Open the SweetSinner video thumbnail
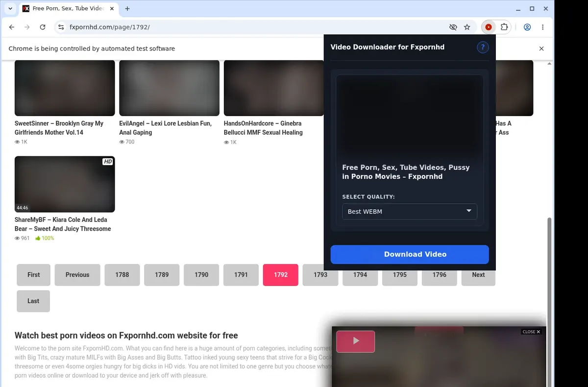588x387 pixels. pyautogui.click(x=65, y=88)
